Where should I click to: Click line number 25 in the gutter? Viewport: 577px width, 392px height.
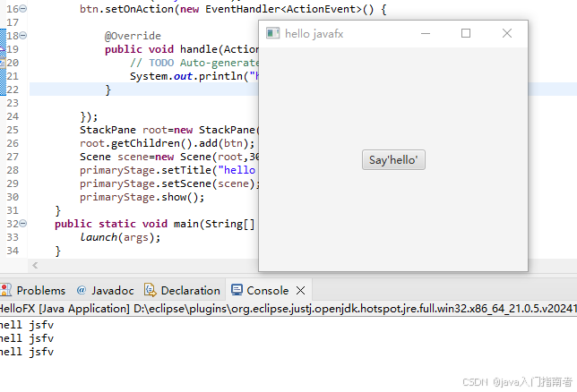(13, 130)
